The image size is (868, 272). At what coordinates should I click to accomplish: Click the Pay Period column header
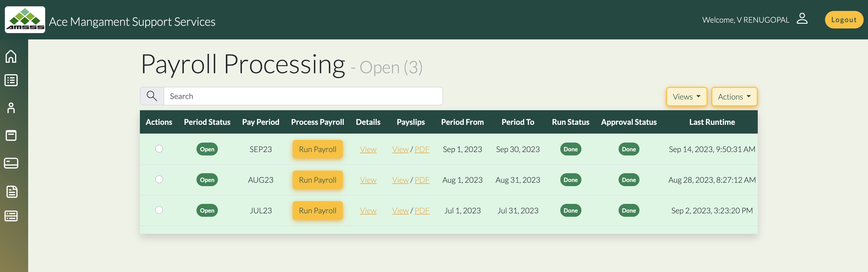point(260,122)
